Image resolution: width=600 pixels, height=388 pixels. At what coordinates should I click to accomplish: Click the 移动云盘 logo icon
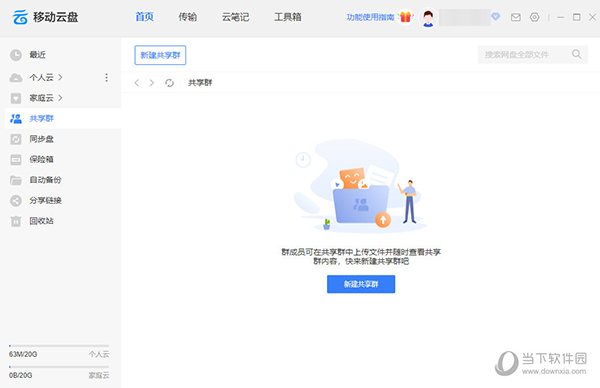20,17
